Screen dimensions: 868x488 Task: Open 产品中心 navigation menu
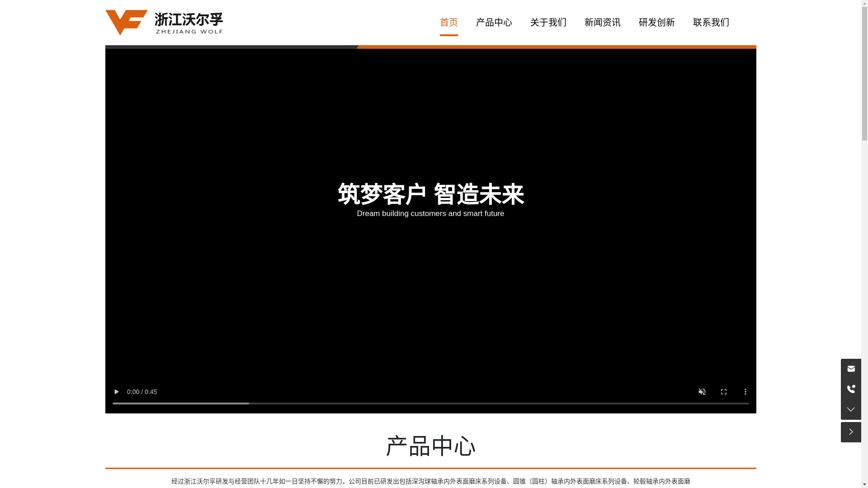tap(494, 23)
